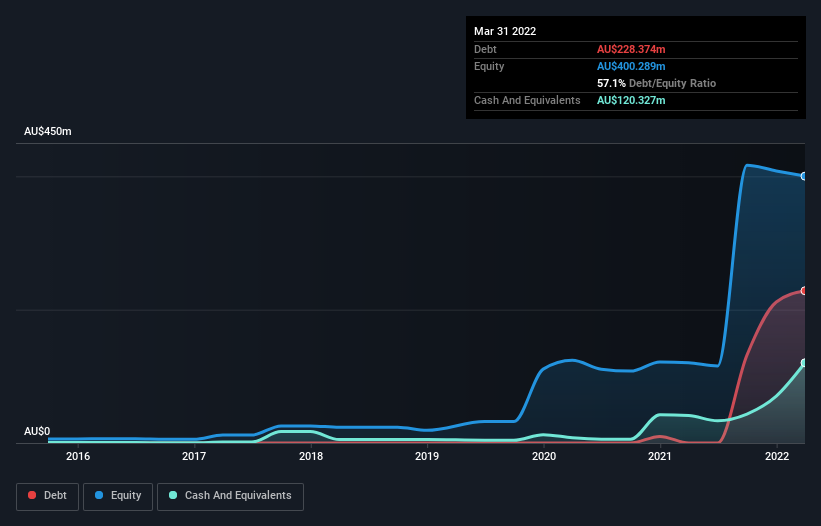Click the Mar 31 2022 tooltip date

(505, 31)
